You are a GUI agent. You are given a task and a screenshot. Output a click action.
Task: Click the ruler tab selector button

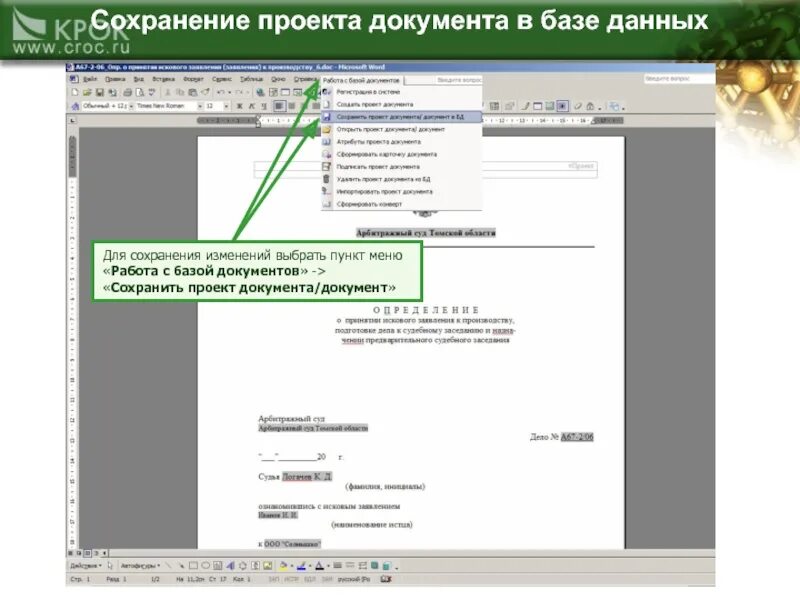(x=72, y=120)
